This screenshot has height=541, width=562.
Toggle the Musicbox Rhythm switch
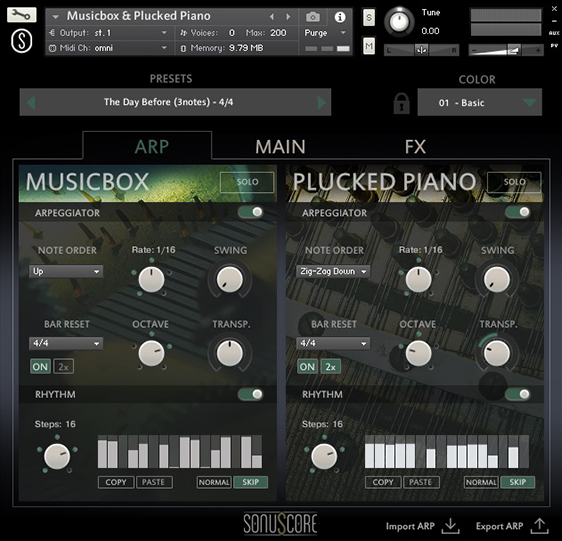(251, 394)
